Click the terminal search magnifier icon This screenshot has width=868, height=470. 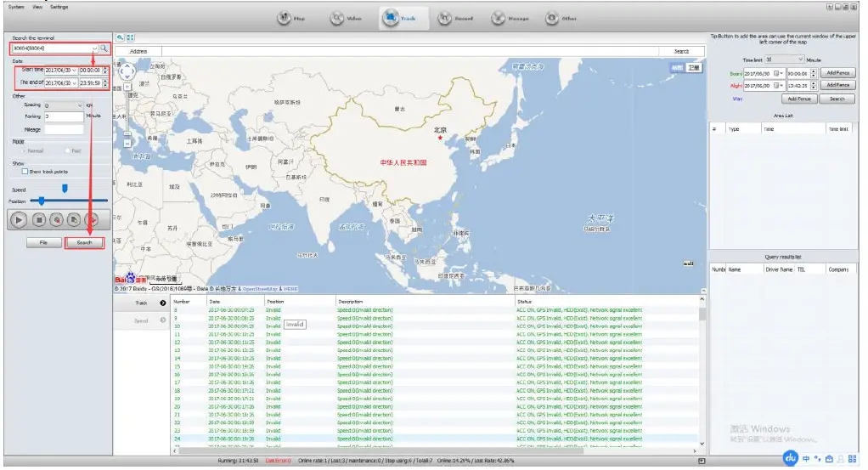pyautogui.click(x=104, y=48)
